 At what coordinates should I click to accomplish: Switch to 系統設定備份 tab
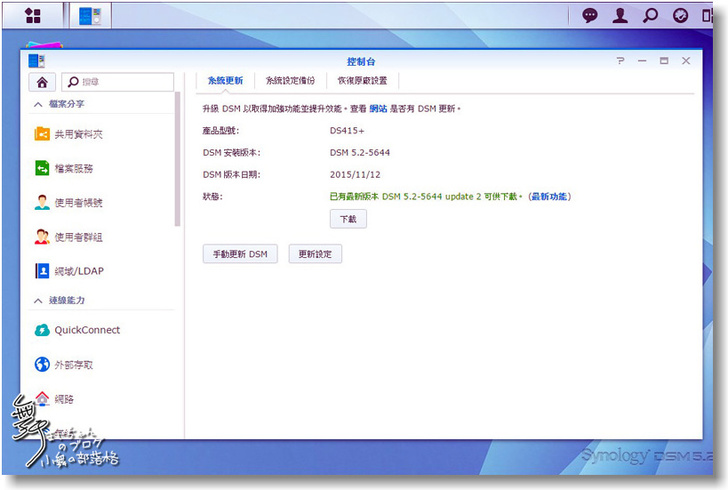coord(290,81)
